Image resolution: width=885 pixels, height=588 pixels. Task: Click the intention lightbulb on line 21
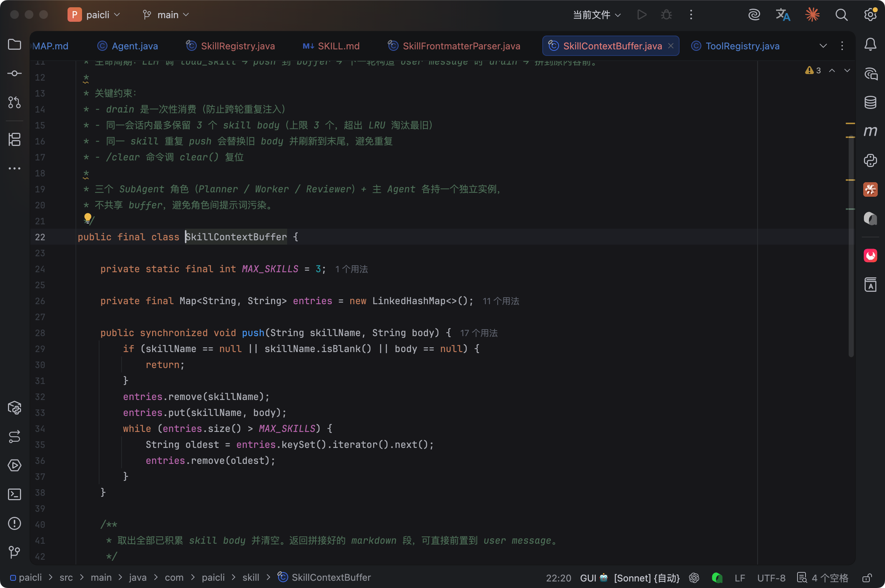coord(87,218)
